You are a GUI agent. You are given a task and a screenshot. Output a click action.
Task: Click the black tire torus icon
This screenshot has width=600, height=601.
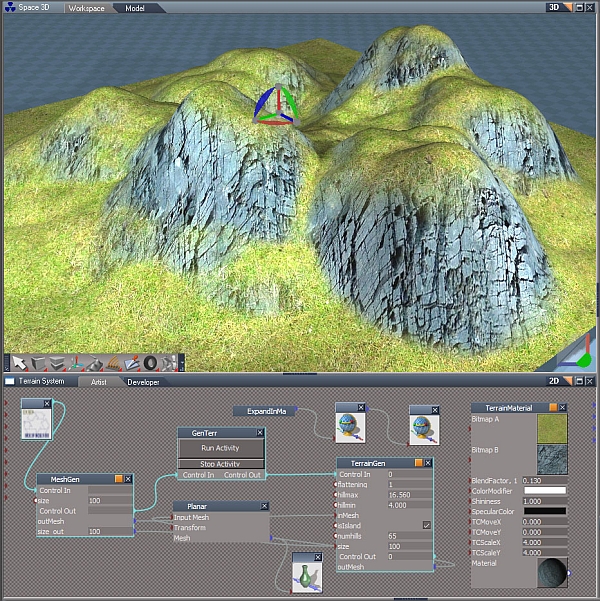[x=150, y=363]
